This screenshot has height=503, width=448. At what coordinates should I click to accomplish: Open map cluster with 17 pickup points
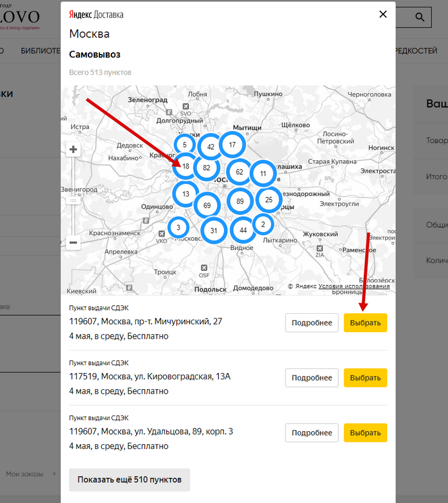click(x=233, y=145)
